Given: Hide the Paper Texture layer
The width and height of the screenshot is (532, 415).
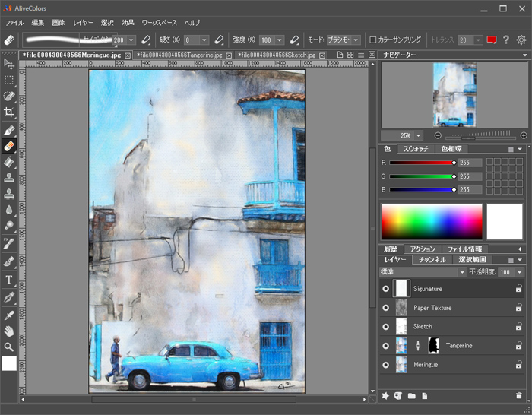Looking at the screenshot, I should coord(385,308).
